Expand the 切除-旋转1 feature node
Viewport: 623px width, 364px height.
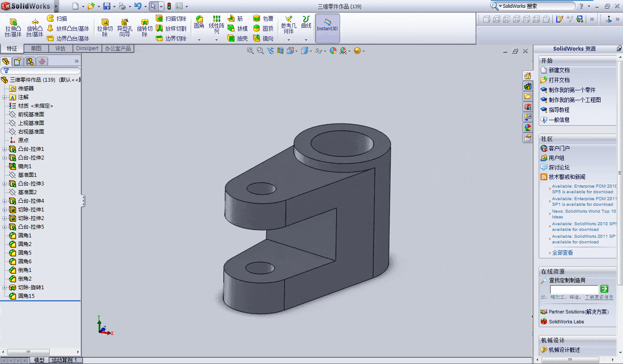[5, 287]
